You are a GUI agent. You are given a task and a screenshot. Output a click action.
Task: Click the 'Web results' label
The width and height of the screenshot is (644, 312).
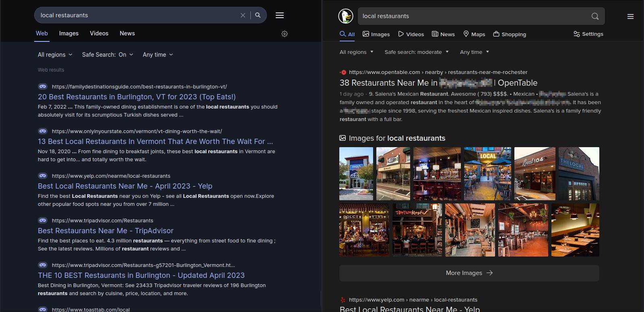[51, 70]
